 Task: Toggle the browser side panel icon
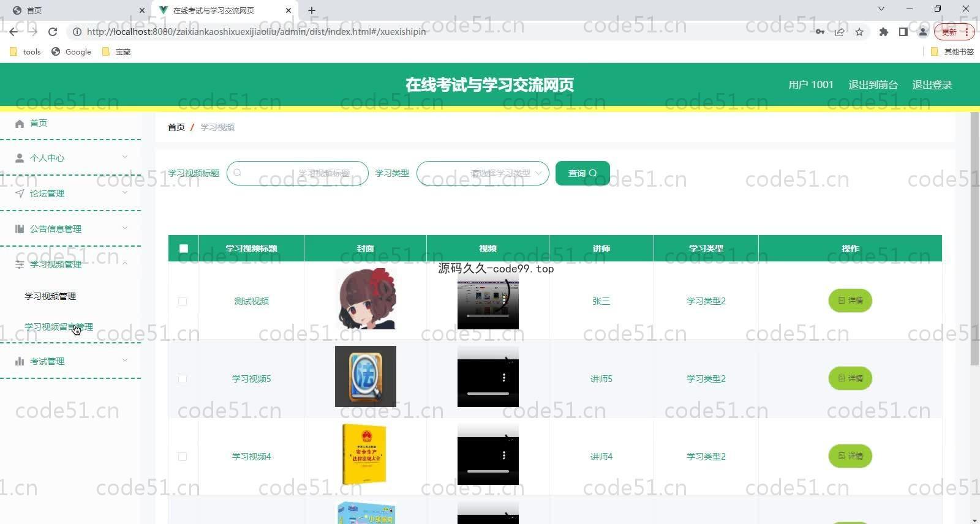click(903, 32)
